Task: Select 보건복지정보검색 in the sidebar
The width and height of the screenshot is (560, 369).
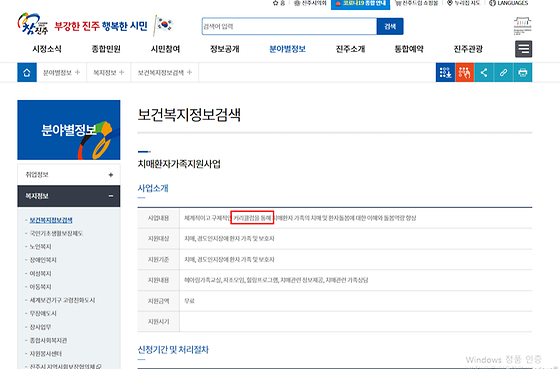Action: 51,220
